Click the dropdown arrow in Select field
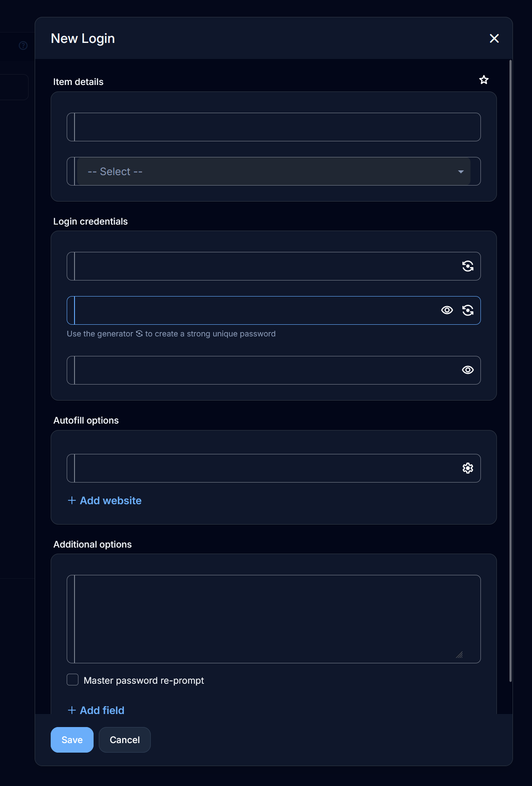The width and height of the screenshot is (532, 786). 461,172
